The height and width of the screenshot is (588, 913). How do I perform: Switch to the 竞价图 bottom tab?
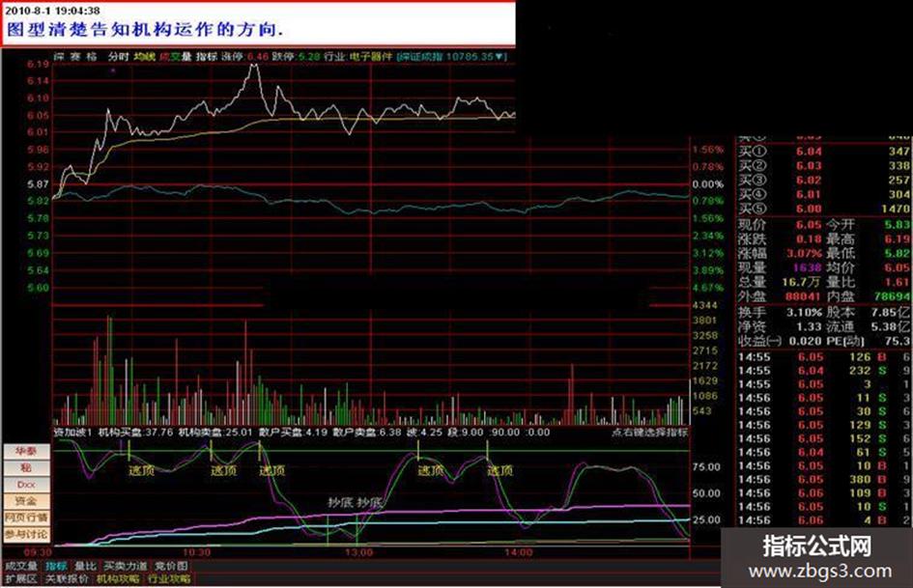coord(171,566)
